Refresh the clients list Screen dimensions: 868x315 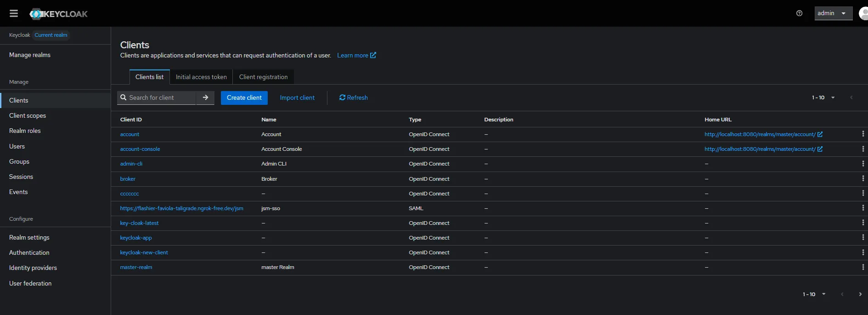(x=353, y=97)
